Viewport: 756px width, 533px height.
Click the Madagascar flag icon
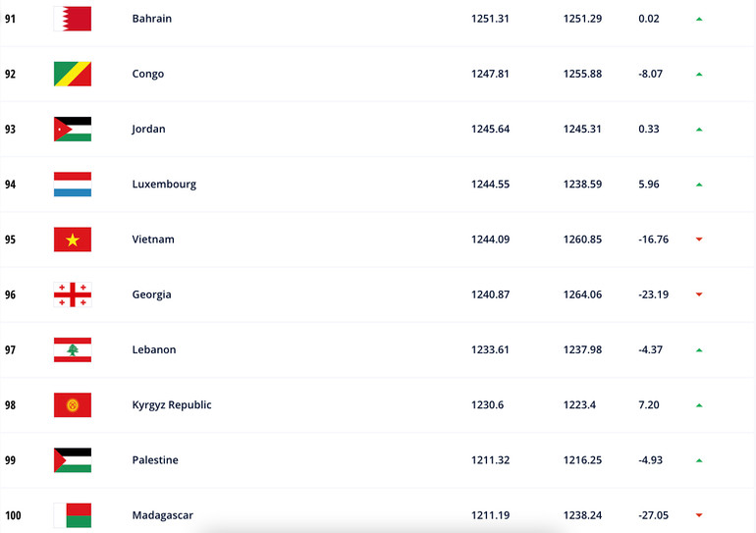tap(72, 515)
